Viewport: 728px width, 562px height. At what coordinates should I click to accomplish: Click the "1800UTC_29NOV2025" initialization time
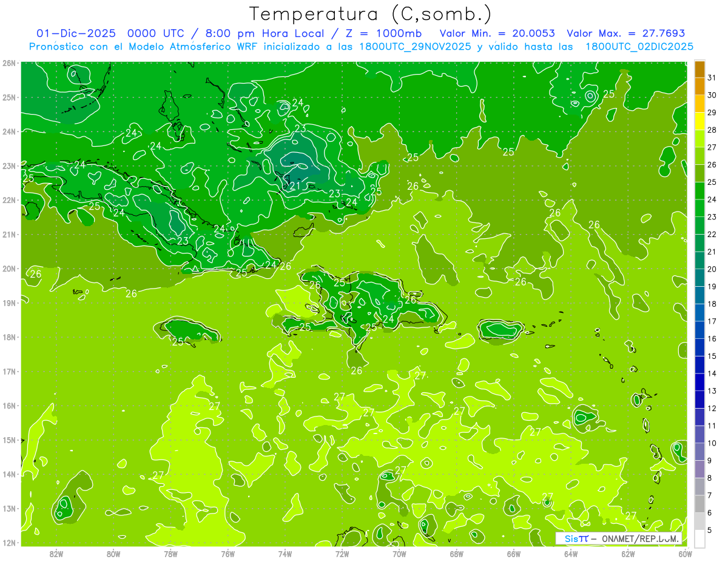[416, 47]
